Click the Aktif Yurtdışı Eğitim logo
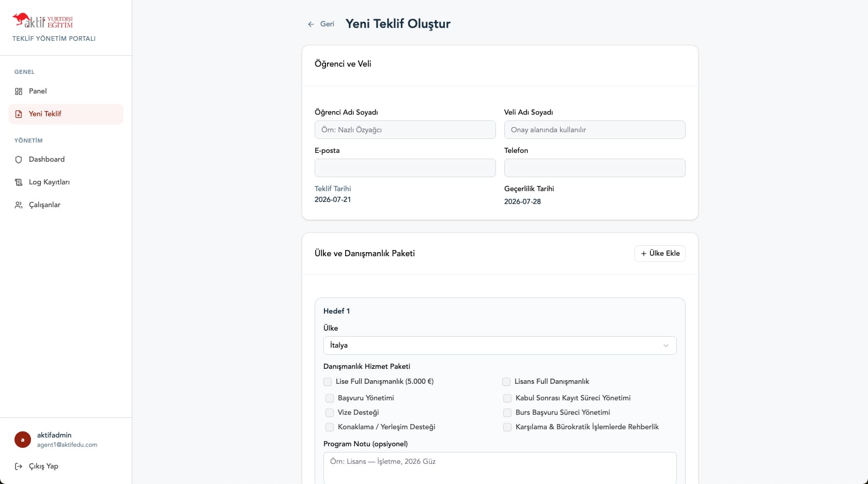Viewport: 868px width, 484px height. [x=42, y=21]
